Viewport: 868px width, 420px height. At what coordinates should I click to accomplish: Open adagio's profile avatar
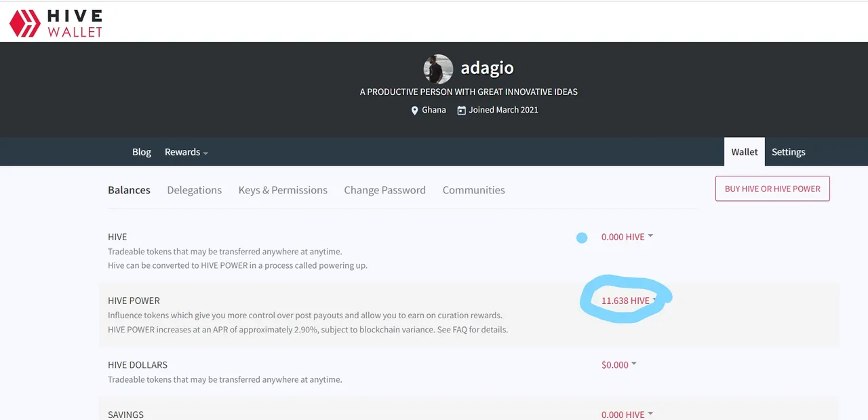pyautogui.click(x=438, y=69)
